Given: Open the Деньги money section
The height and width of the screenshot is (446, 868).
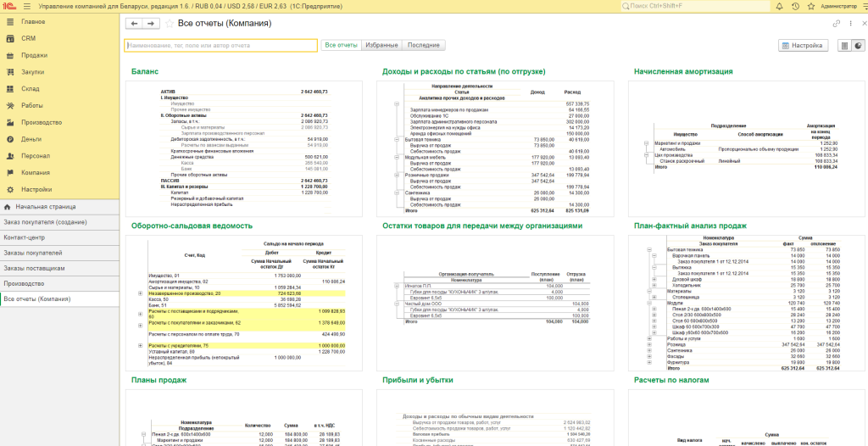Looking at the screenshot, I should point(31,139).
